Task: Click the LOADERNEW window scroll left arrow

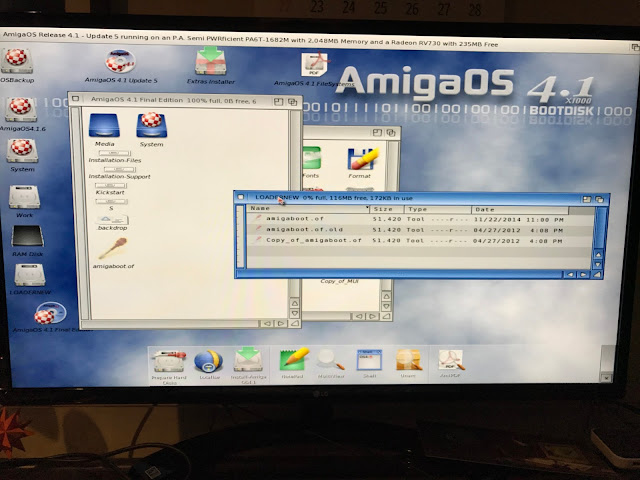Action: pos(570,274)
